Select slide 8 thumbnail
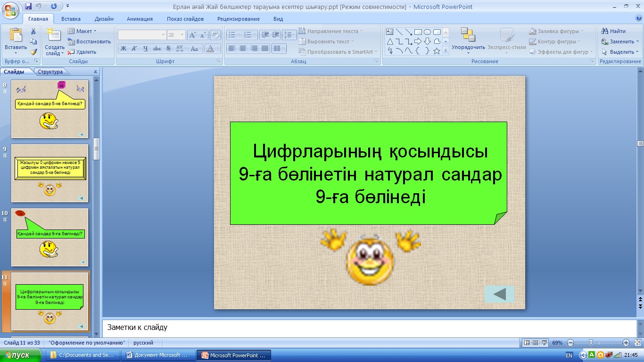644x362 pixels. click(x=50, y=109)
